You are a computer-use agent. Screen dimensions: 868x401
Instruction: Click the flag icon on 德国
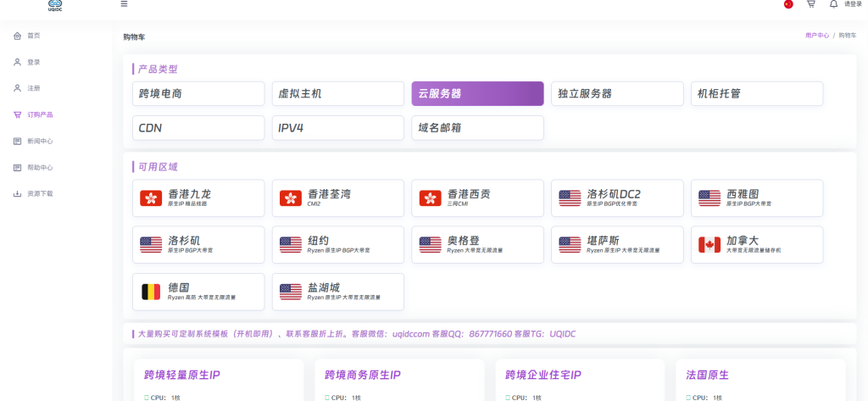(x=151, y=292)
